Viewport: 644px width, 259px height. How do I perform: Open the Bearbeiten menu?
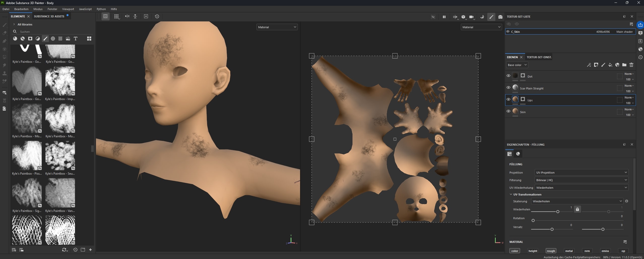[21, 9]
